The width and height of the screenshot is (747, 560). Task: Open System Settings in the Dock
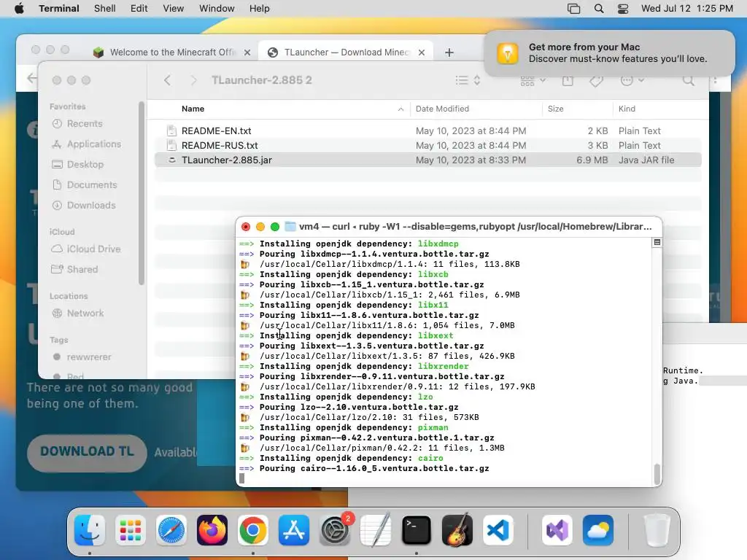[x=335, y=530]
